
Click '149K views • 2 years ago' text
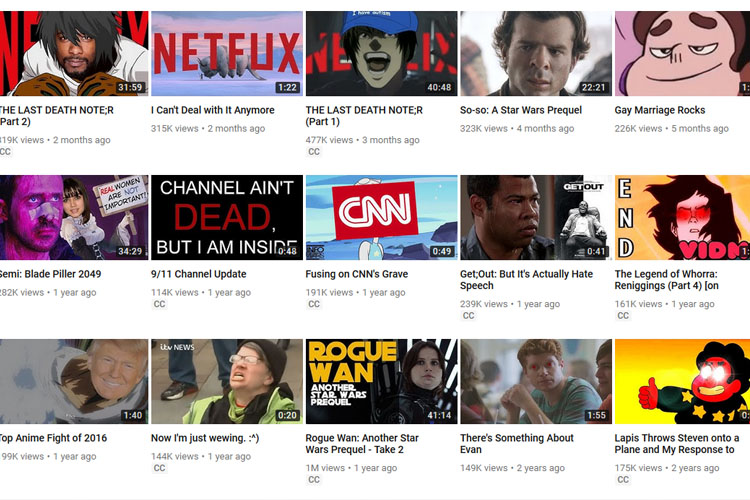[512, 468]
